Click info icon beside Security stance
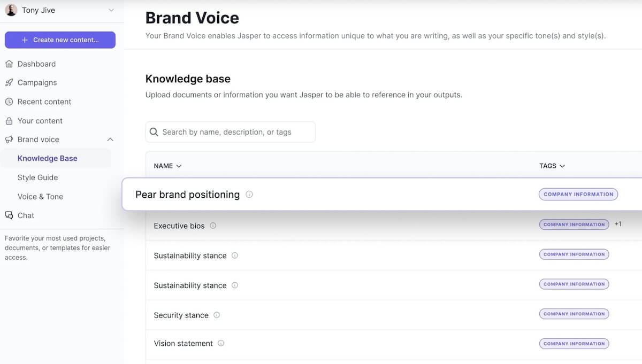This screenshot has height=364, width=642. coord(217,315)
